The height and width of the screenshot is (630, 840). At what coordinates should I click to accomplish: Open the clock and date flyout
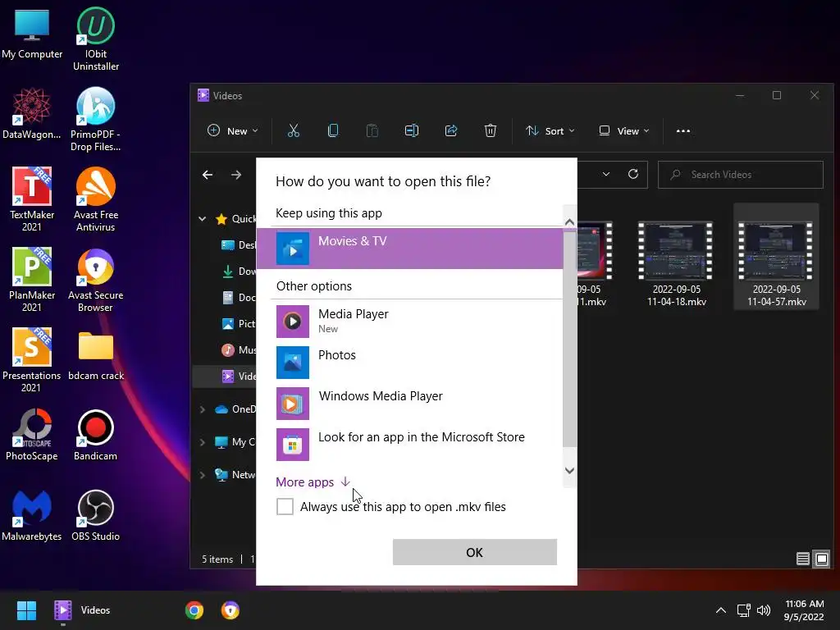point(804,610)
